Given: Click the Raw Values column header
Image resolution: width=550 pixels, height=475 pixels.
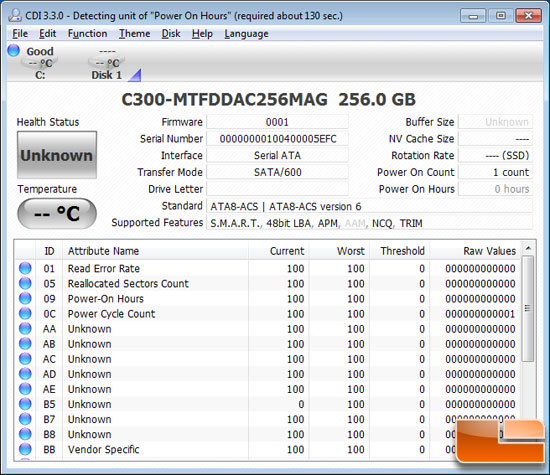Looking at the screenshot, I should point(475,251).
